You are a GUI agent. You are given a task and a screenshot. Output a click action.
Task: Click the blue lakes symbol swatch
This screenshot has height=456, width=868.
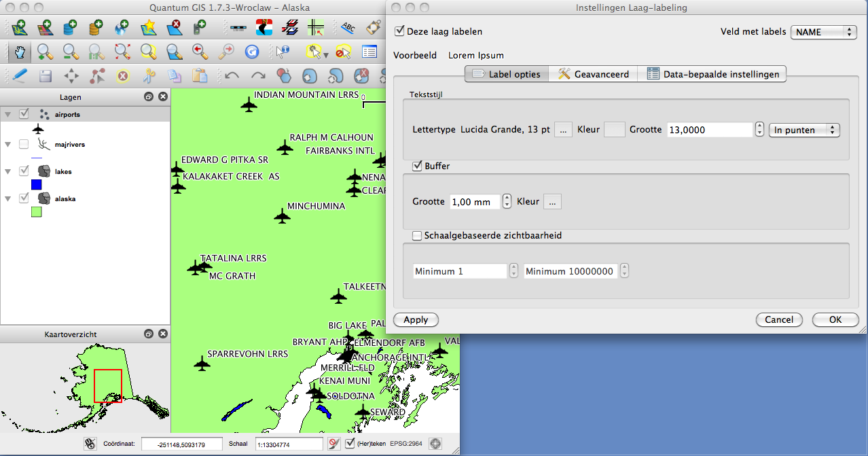[x=37, y=185]
